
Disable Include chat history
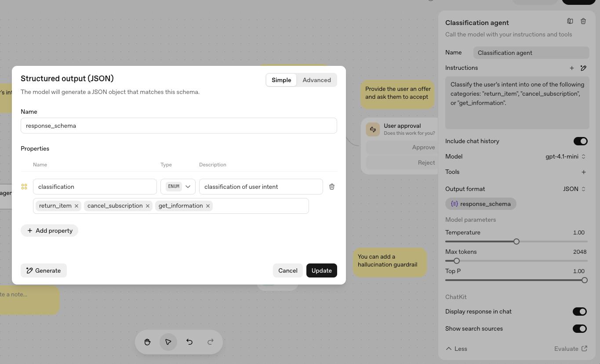point(580,141)
